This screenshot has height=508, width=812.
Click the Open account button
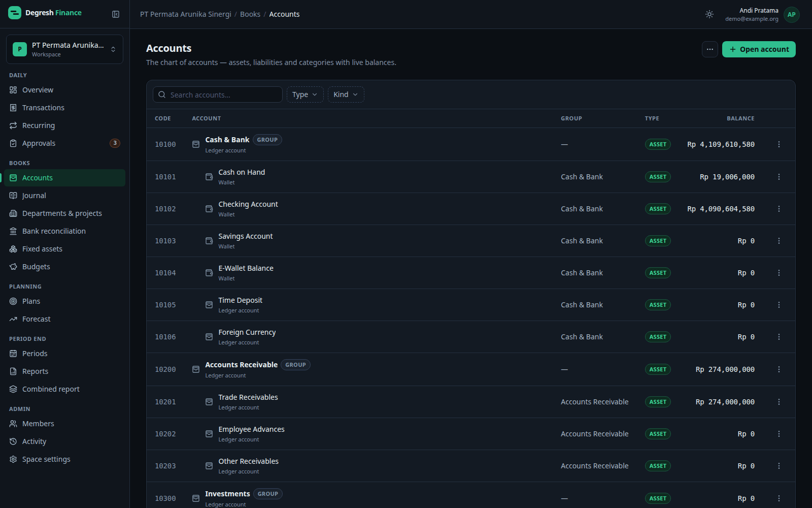[x=759, y=49]
